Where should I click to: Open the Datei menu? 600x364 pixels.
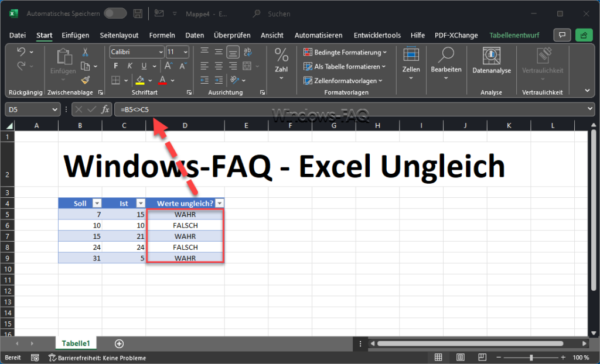pos(18,35)
